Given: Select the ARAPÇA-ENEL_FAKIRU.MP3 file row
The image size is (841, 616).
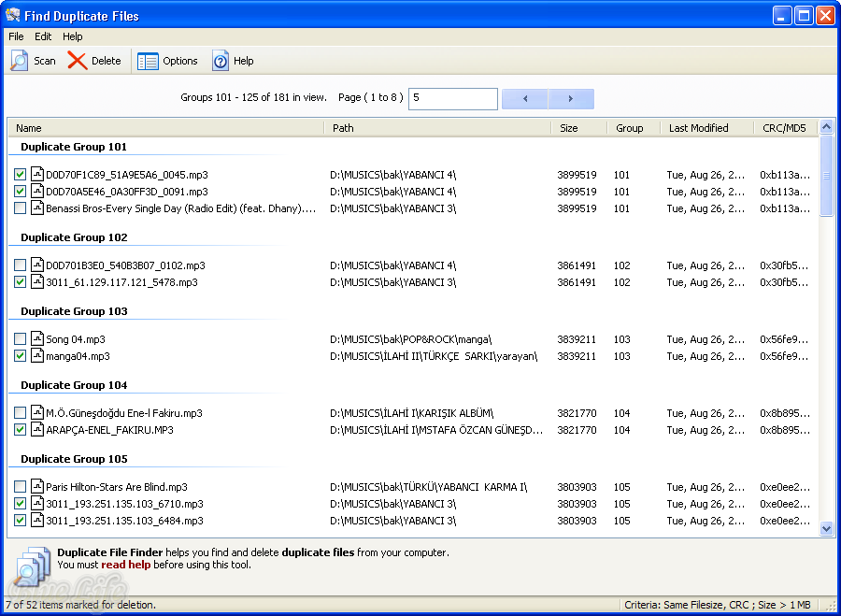Looking at the screenshot, I should point(109,430).
